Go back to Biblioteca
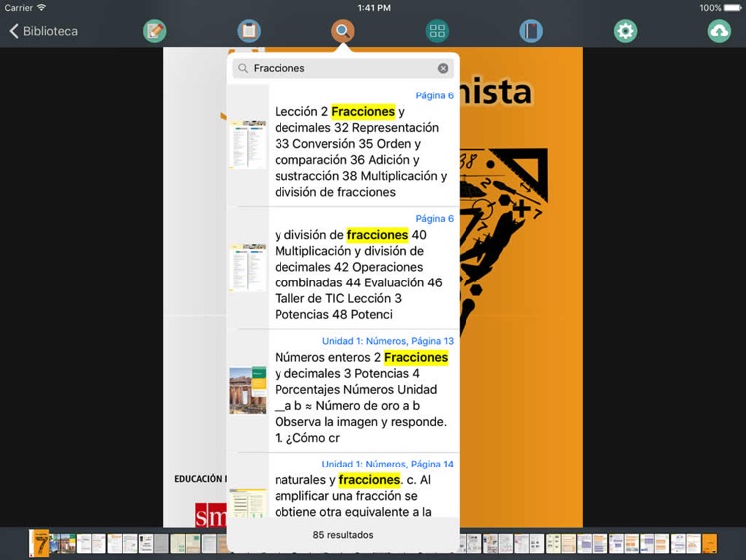 coord(44,31)
